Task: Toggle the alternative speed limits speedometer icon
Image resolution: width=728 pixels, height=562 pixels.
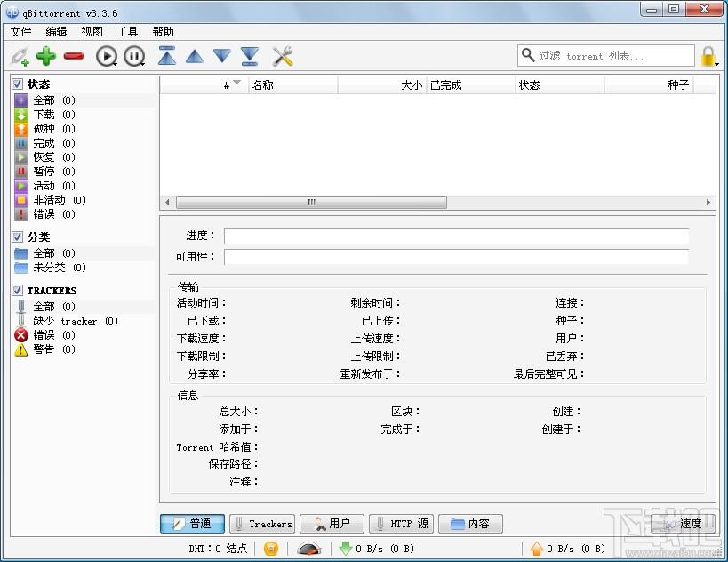Action: click(308, 549)
